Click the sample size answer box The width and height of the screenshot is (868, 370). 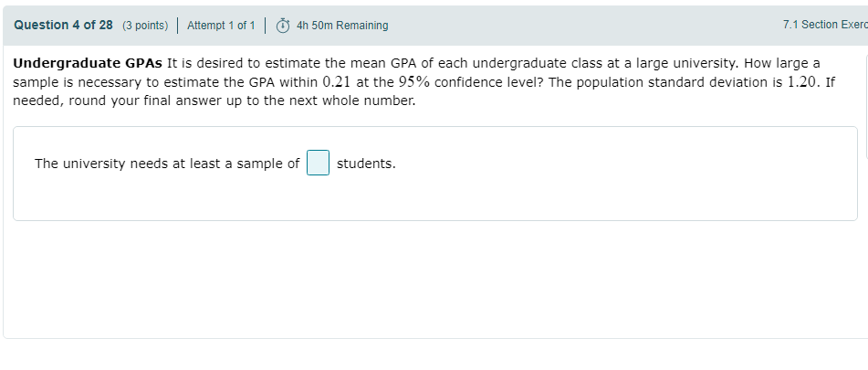[x=318, y=164]
